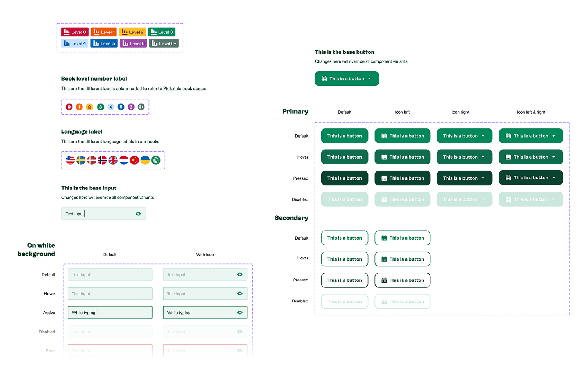Click the purple number 6 level circle
Screen dimensions: 588x365
tap(131, 107)
